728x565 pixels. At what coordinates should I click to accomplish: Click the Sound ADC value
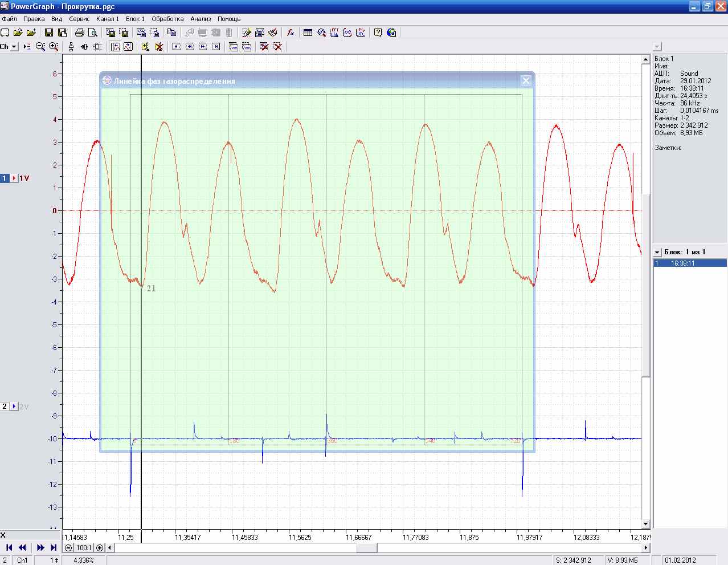pyautogui.click(x=689, y=74)
